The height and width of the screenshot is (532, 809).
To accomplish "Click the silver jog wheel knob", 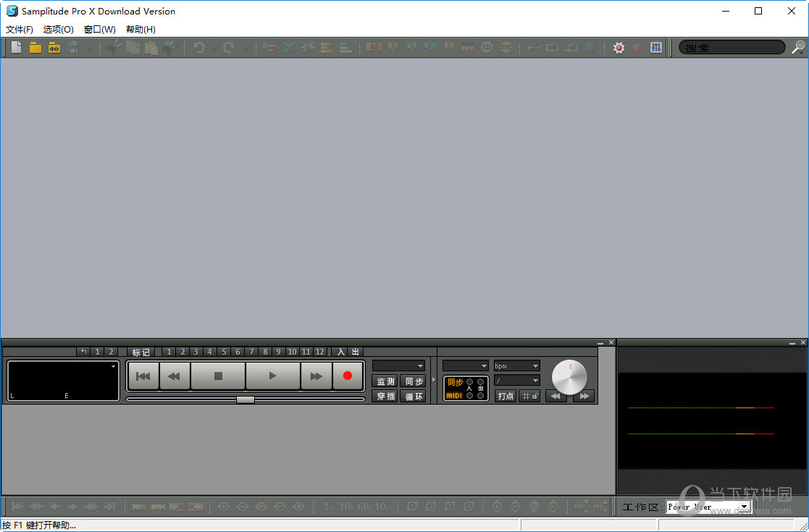I will 569,377.
